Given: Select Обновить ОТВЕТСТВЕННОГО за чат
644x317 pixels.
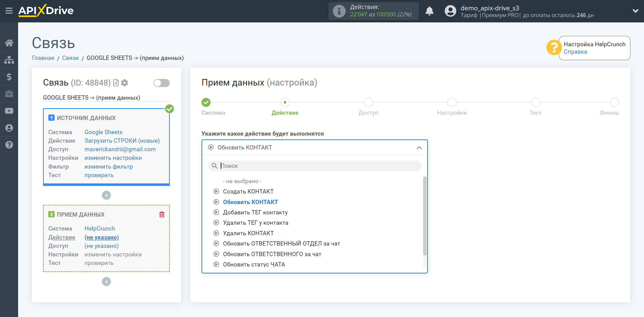Looking at the screenshot, I should point(272,254).
